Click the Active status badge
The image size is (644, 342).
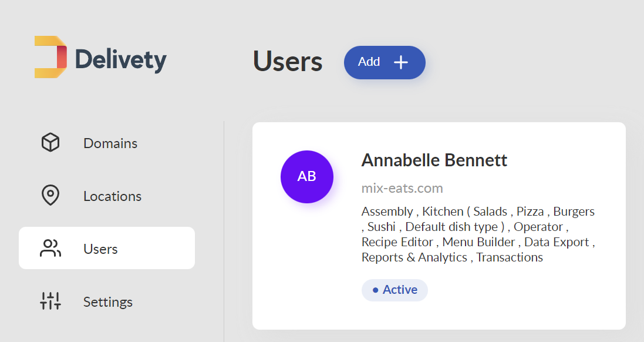(x=395, y=290)
